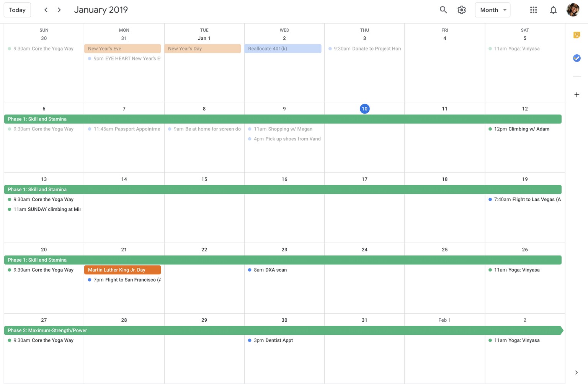Open the settings gear menu
The height and width of the screenshot is (384, 588).
(462, 10)
